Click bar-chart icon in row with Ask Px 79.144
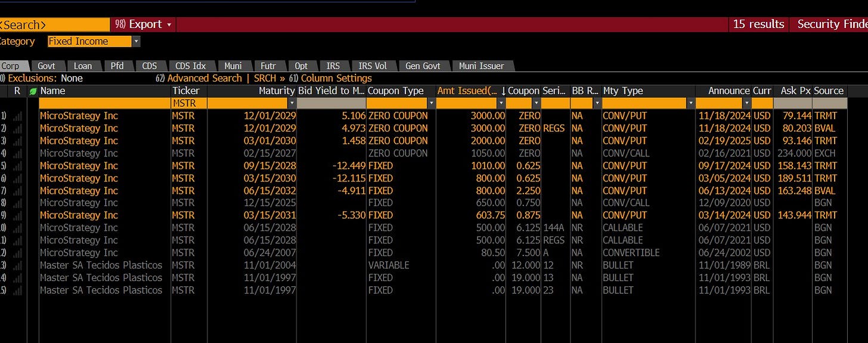Screen dimensions: 868x343 pos(18,116)
